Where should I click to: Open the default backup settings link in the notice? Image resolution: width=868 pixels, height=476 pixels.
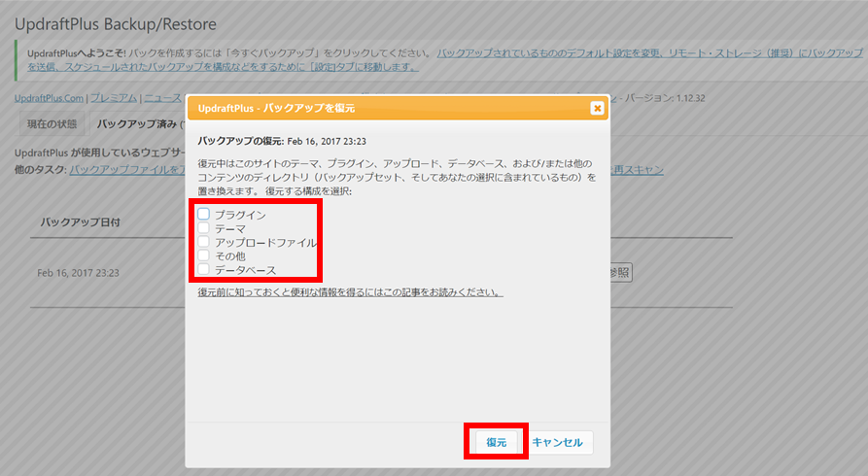pos(445,60)
